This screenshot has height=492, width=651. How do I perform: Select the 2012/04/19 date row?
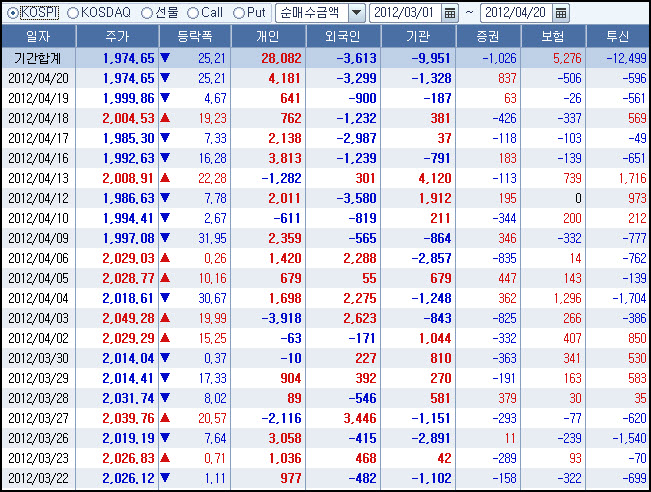(325, 98)
